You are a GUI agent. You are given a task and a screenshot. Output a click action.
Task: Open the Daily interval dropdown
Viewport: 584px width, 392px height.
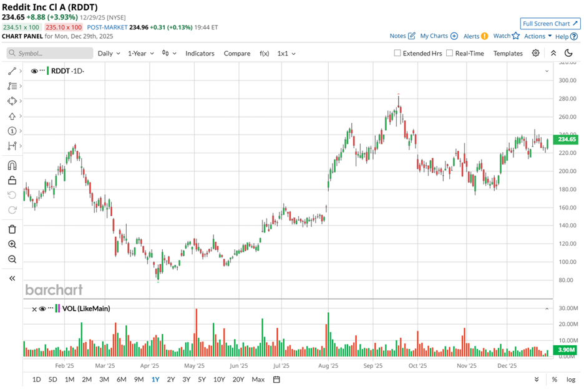[x=109, y=53]
